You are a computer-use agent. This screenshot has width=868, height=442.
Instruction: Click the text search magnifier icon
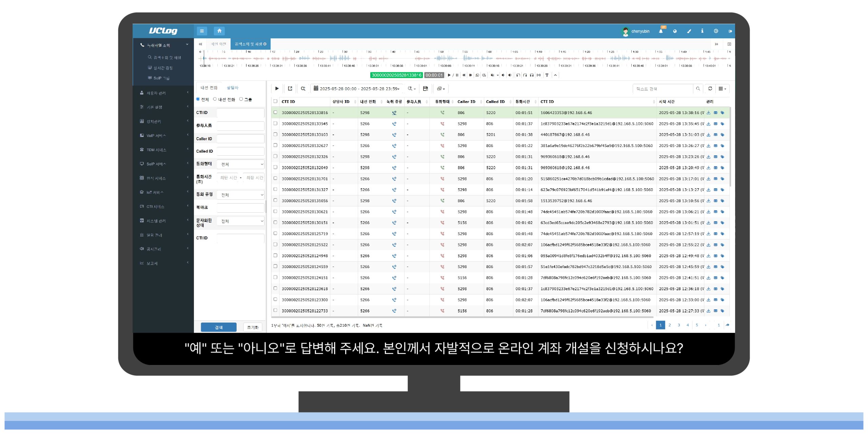click(x=698, y=89)
